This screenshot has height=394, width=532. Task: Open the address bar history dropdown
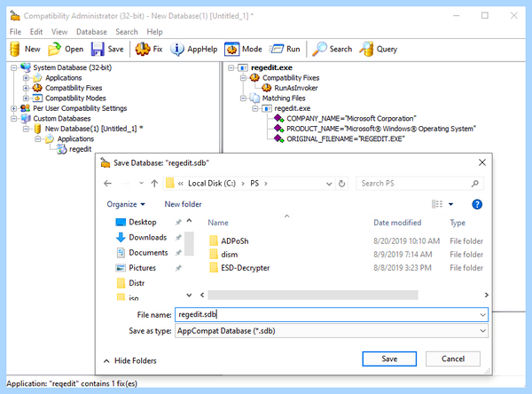coord(329,184)
